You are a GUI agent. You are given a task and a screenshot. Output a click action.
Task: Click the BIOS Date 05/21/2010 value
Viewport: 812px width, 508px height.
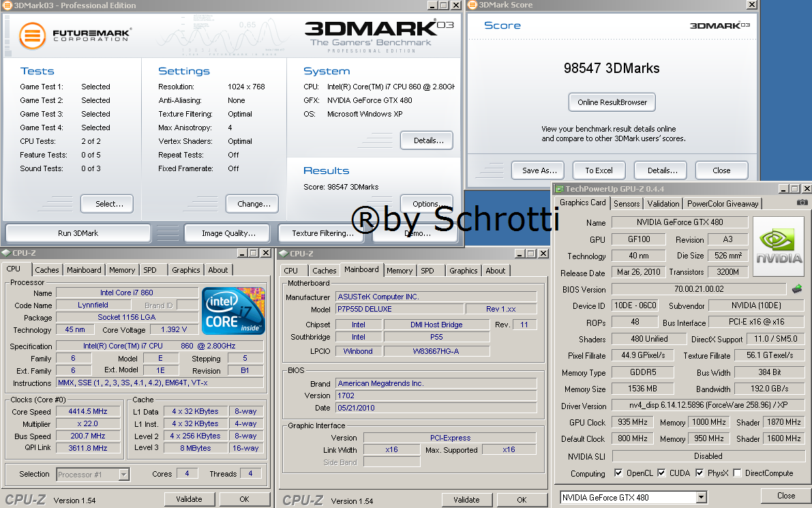436,408
